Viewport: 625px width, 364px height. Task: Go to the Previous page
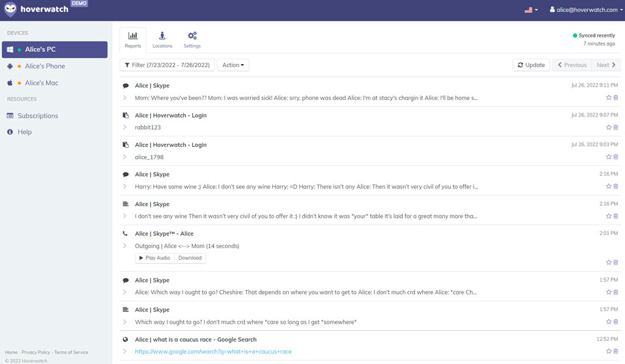pyautogui.click(x=572, y=65)
